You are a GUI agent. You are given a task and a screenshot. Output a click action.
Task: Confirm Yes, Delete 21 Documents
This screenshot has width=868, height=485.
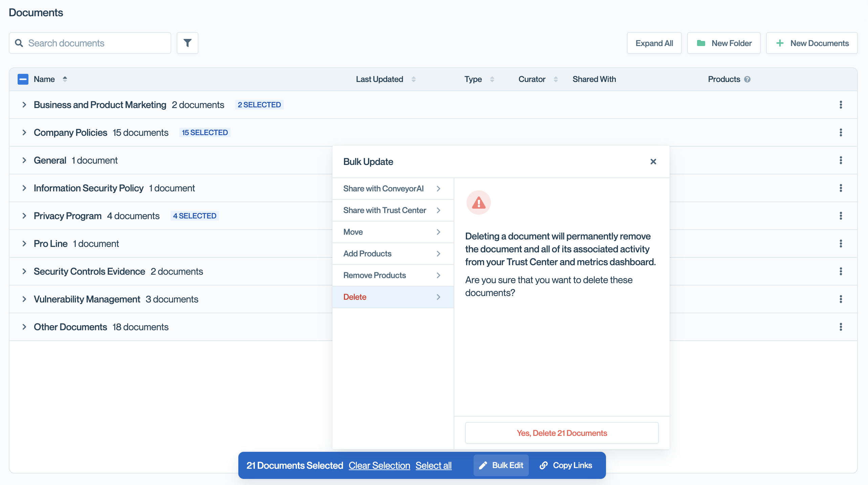pyautogui.click(x=562, y=433)
